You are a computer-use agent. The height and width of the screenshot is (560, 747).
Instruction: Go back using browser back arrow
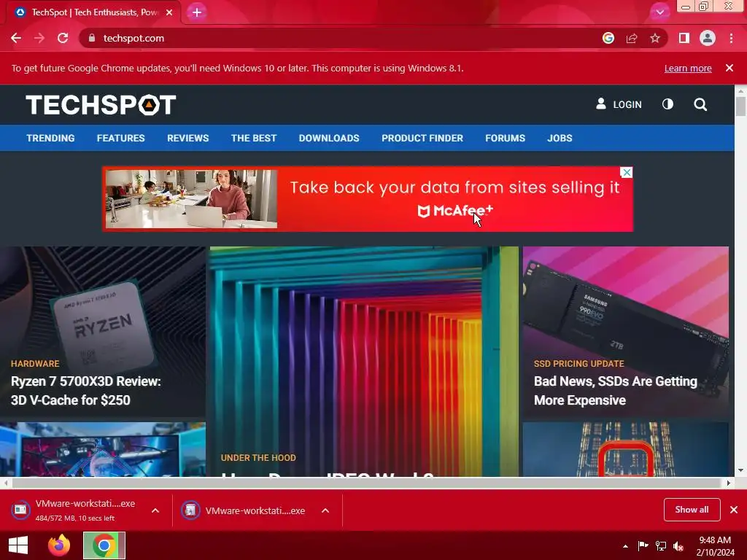coord(16,38)
